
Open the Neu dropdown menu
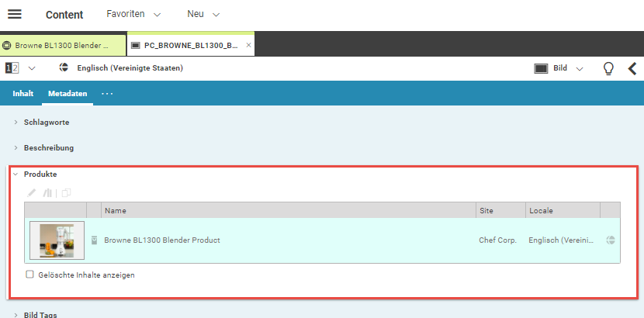click(x=203, y=15)
